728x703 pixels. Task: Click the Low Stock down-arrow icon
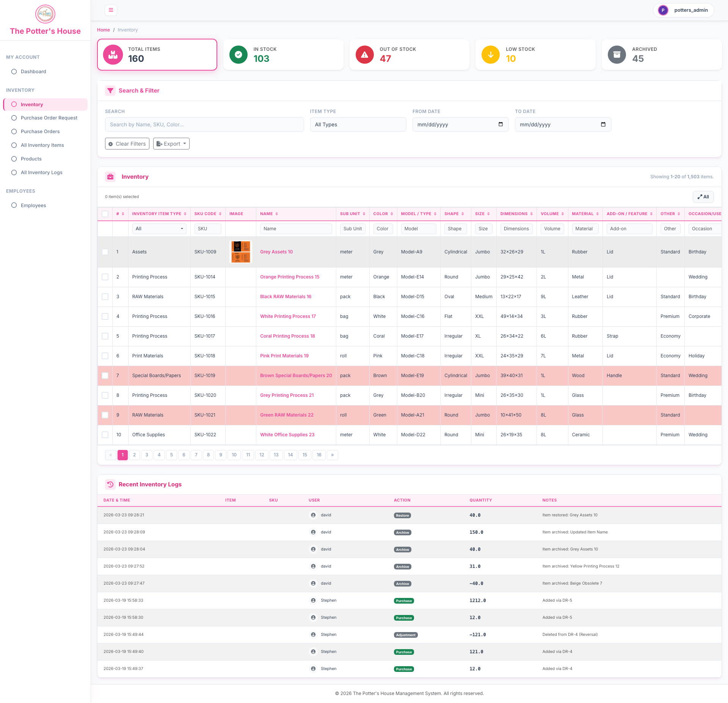coord(491,55)
